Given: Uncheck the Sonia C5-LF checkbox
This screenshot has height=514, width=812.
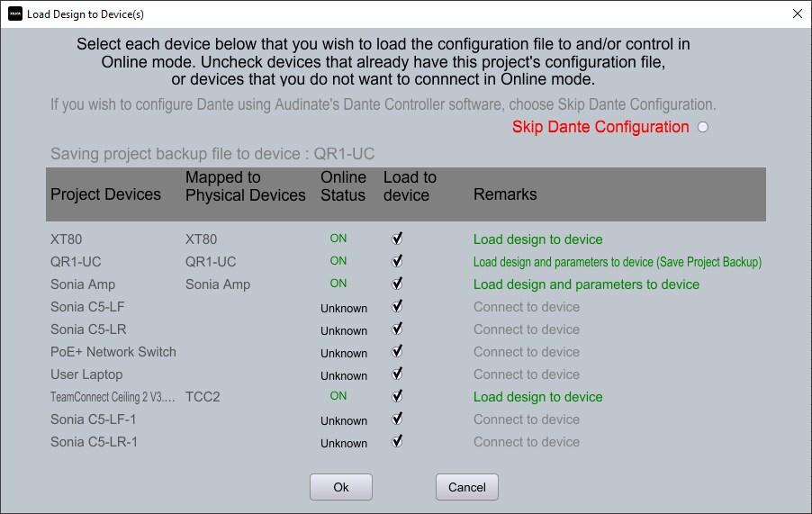Looking at the screenshot, I should click(397, 306).
